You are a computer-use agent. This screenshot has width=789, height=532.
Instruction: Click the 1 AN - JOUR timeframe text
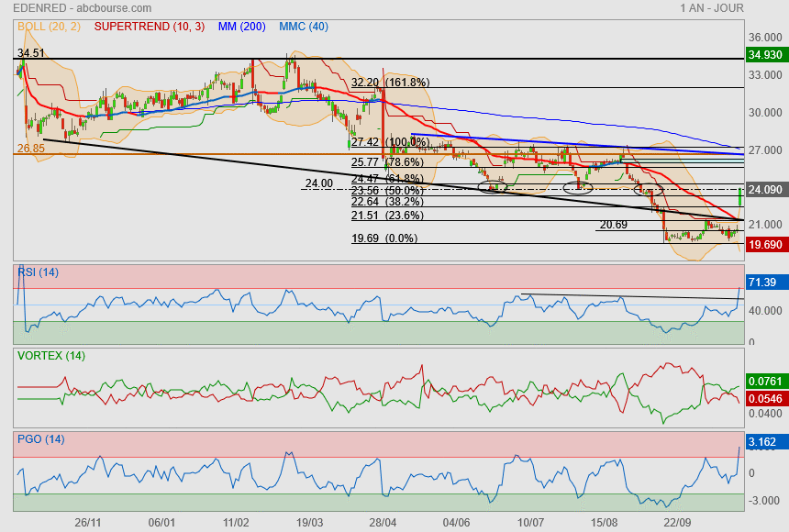(x=712, y=8)
